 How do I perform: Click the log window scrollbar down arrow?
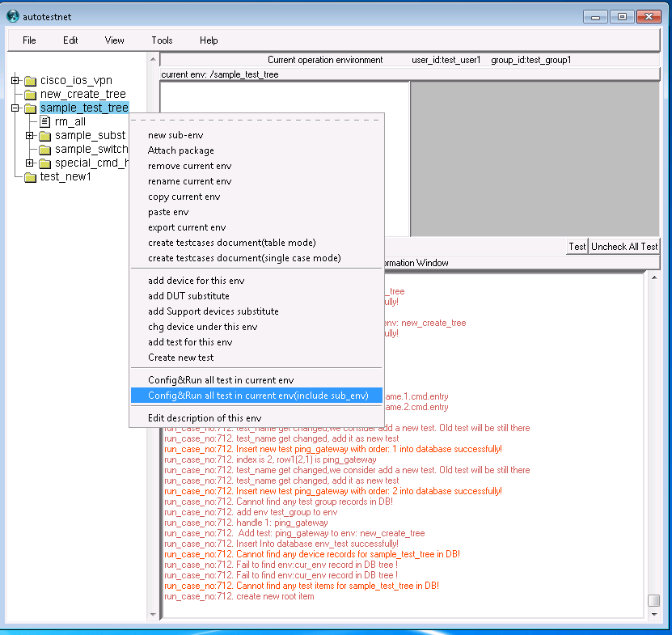click(x=653, y=613)
